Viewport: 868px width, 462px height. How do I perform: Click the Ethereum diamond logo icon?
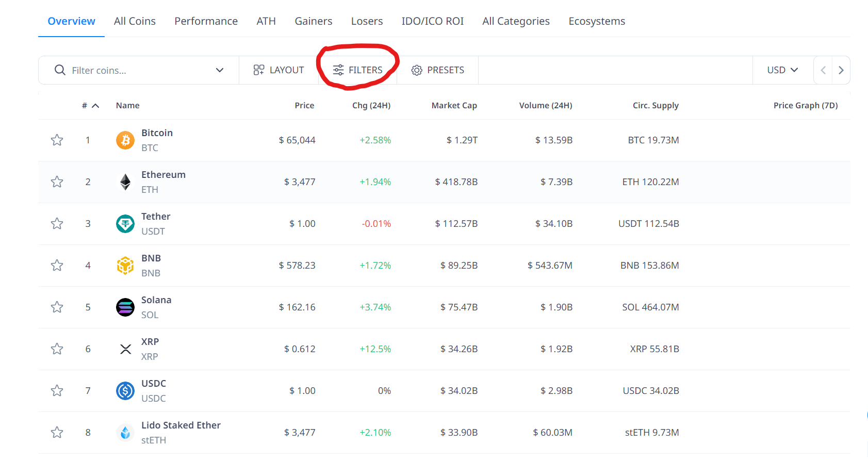[x=125, y=182]
